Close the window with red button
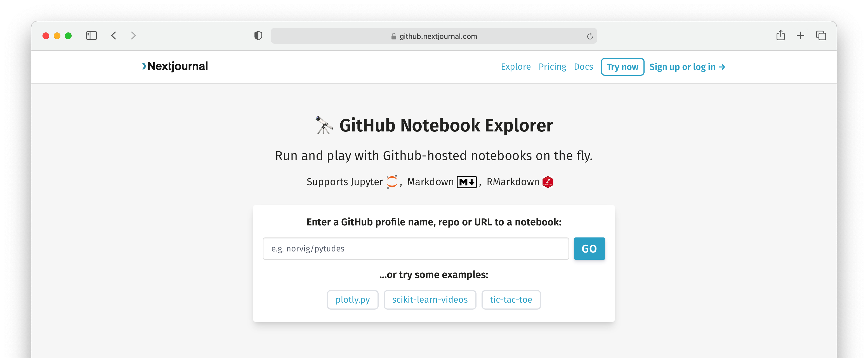The height and width of the screenshot is (358, 868). pyautogui.click(x=46, y=36)
